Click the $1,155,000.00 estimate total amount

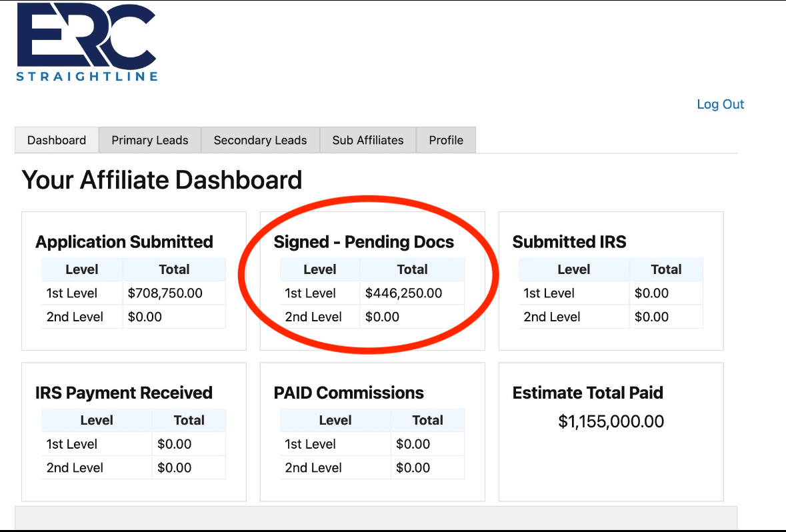611,421
